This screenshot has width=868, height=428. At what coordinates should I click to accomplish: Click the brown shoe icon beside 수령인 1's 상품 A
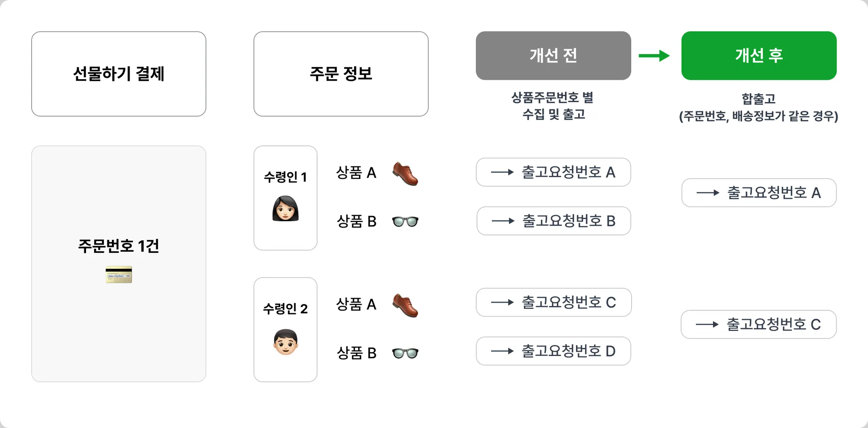pos(405,174)
